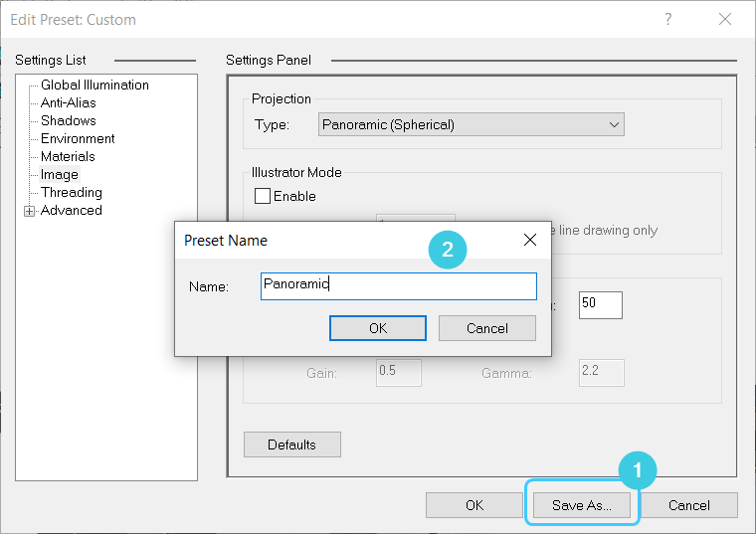Reset settings with Defaults button
The height and width of the screenshot is (534, 756).
coord(292,445)
